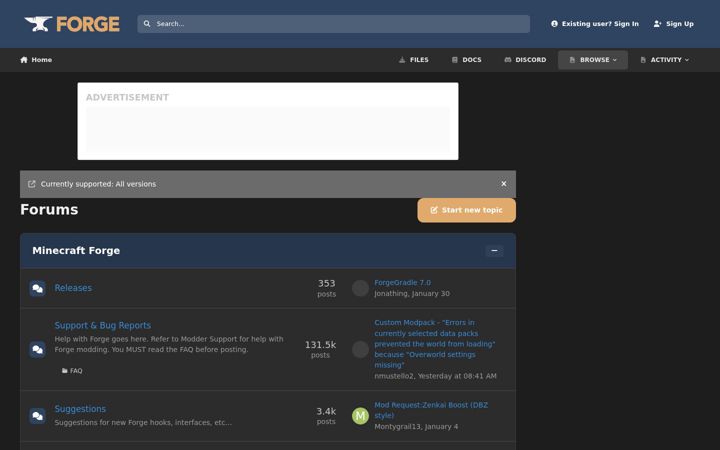The height and width of the screenshot is (450, 720).
Task: Click the Forums page heading
Action: pyautogui.click(x=49, y=210)
